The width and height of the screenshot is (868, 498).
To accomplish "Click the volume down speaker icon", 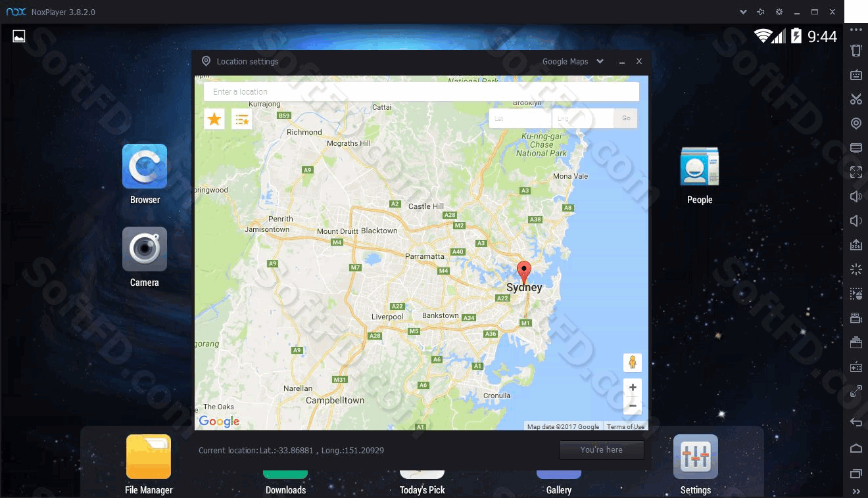I will point(856,221).
